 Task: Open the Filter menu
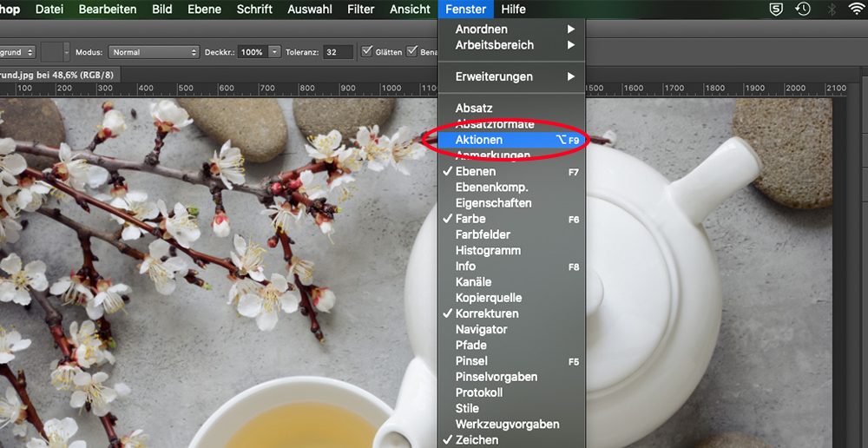(361, 9)
